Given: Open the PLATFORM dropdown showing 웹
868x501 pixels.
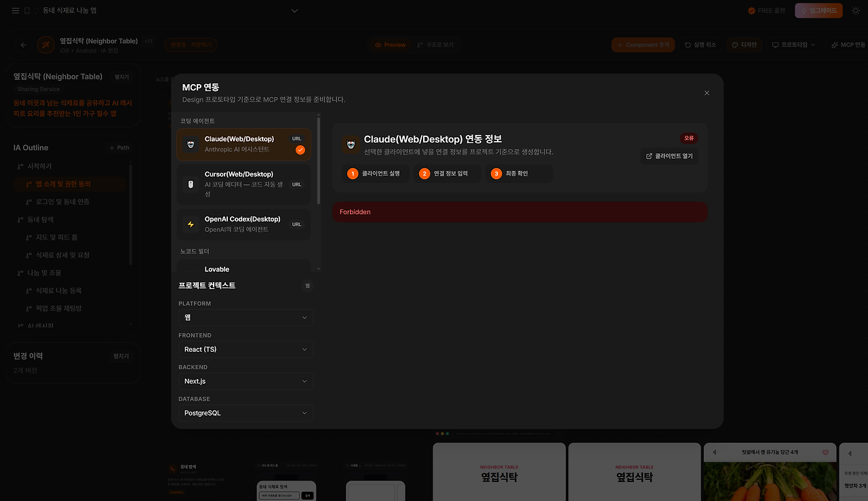Looking at the screenshot, I should pyautogui.click(x=245, y=317).
